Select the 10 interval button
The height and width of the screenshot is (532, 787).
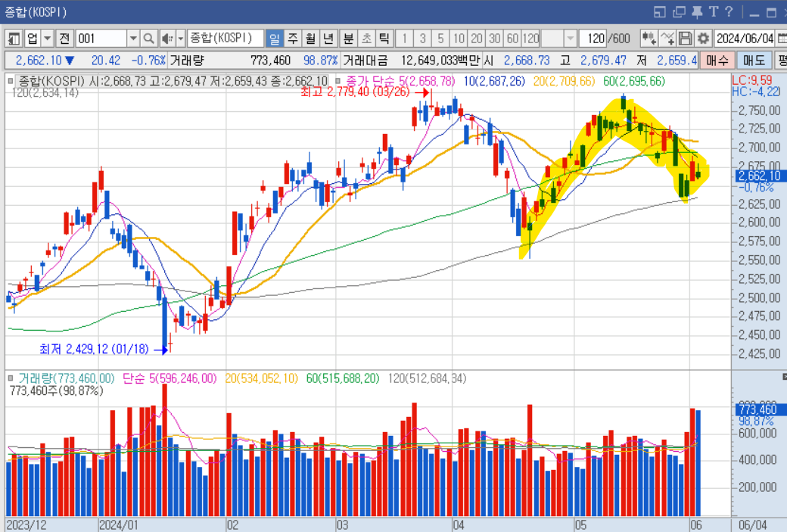pos(459,38)
